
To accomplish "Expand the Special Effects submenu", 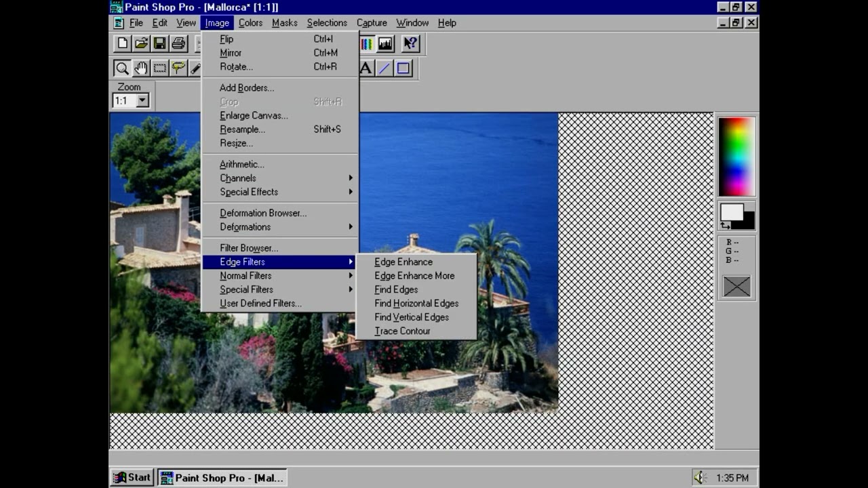I will (x=280, y=192).
